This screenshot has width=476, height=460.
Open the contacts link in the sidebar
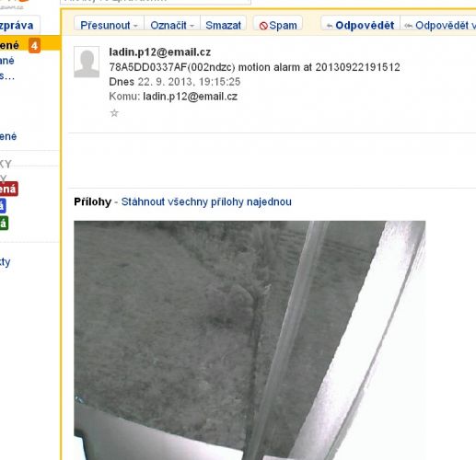pos(5,262)
